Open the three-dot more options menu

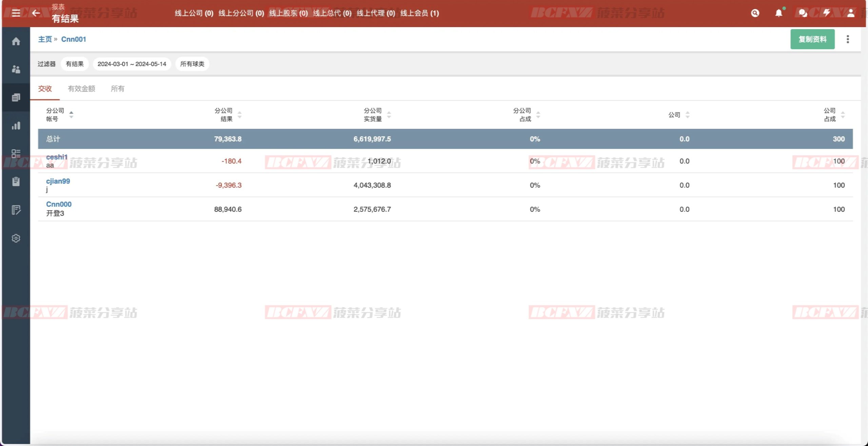pyautogui.click(x=848, y=39)
